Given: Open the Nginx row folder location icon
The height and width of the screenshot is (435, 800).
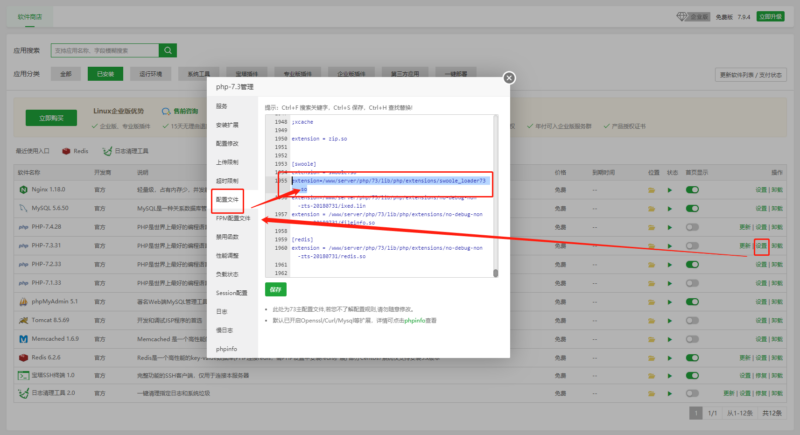Looking at the screenshot, I should 653,189.
